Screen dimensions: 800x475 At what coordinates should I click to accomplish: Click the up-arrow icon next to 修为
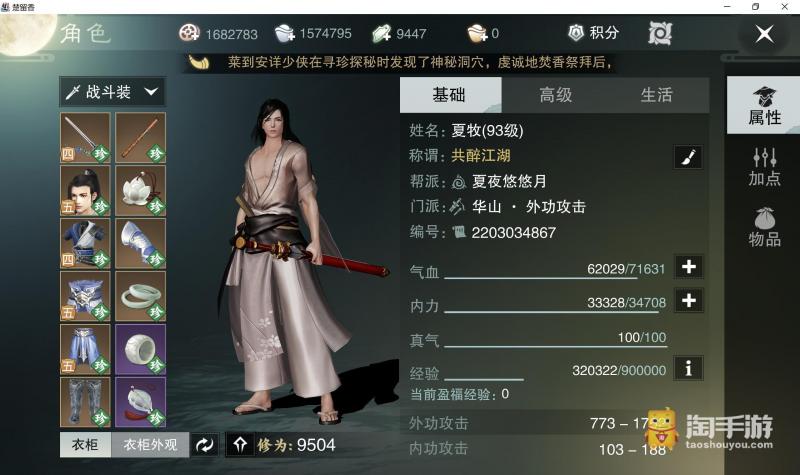[x=240, y=444]
